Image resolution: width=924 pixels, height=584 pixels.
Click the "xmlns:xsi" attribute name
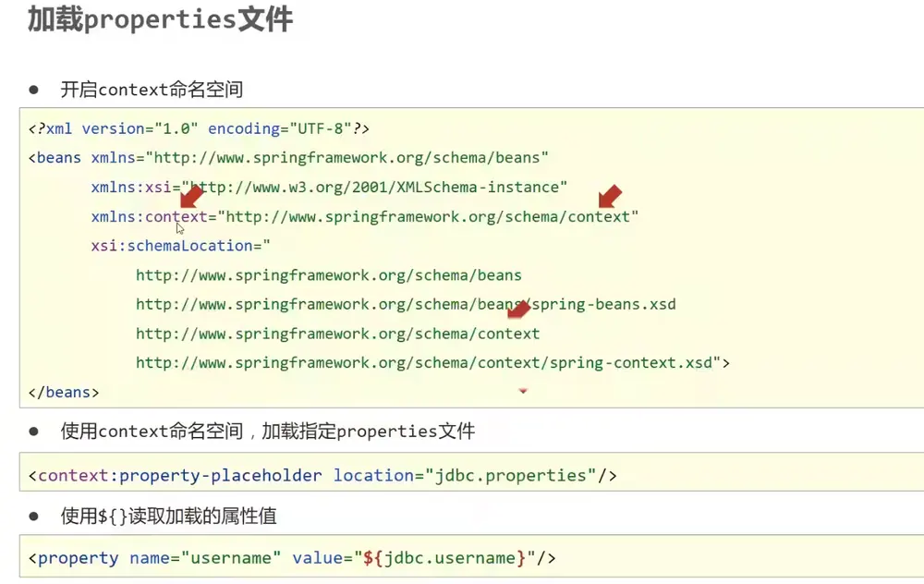click(x=131, y=188)
